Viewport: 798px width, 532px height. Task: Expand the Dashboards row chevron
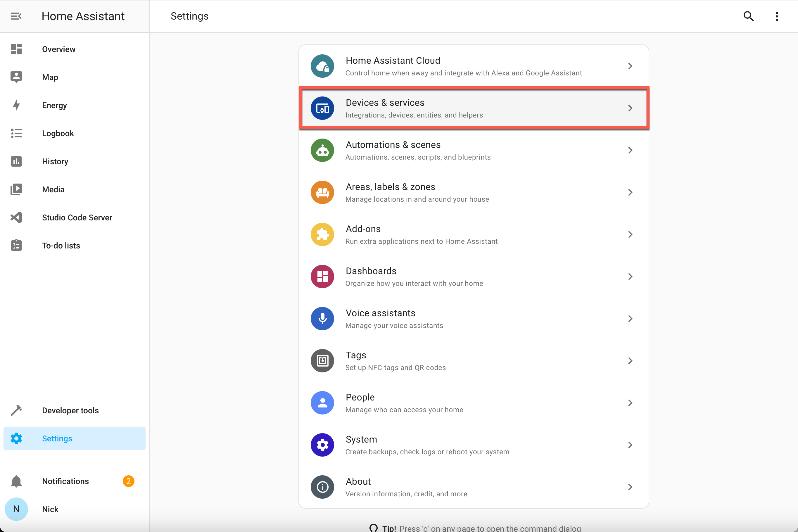click(630, 277)
